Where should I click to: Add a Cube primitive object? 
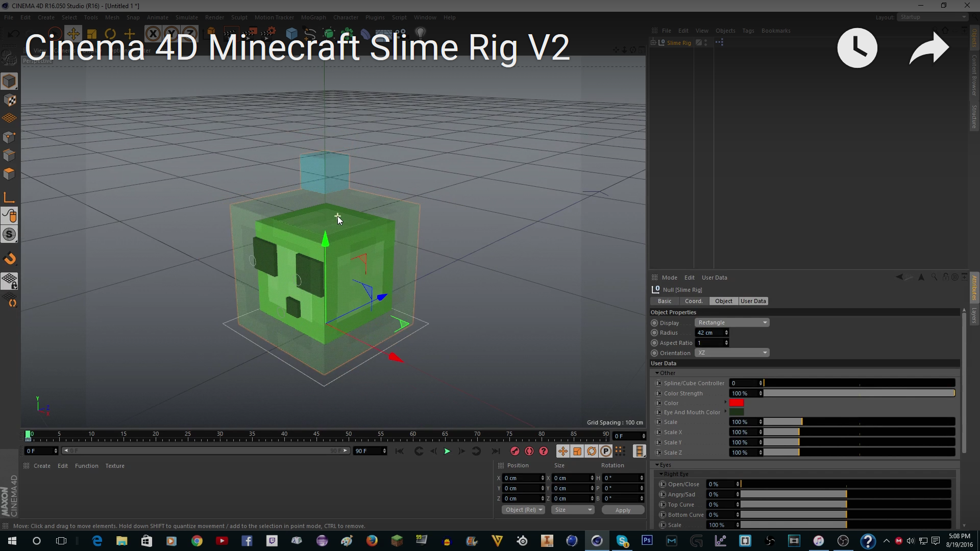pyautogui.click(x=291, y=34)
